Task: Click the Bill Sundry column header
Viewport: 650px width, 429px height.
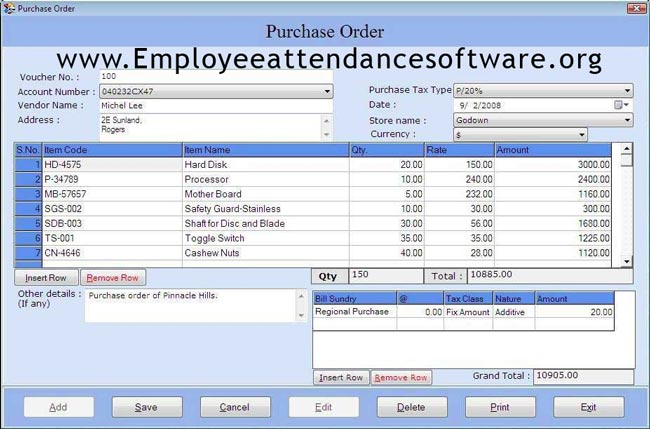Action: coord(354,298)
